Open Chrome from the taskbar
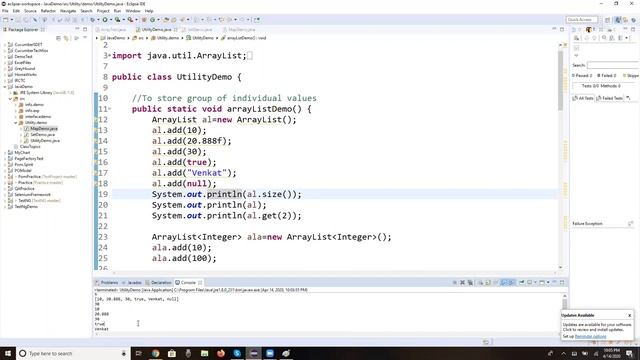Screen dimensions: 640x360 coord(155,353)
